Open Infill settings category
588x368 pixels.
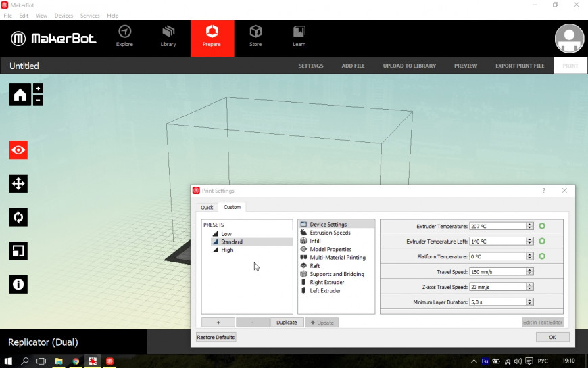tap(315, 241)
